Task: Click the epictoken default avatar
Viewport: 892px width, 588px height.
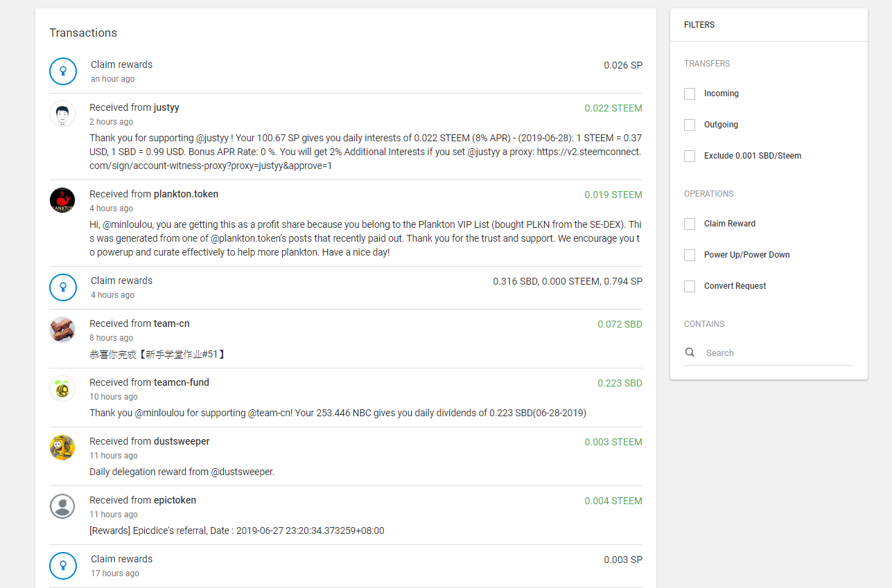Action: click(x=62, y=506)
